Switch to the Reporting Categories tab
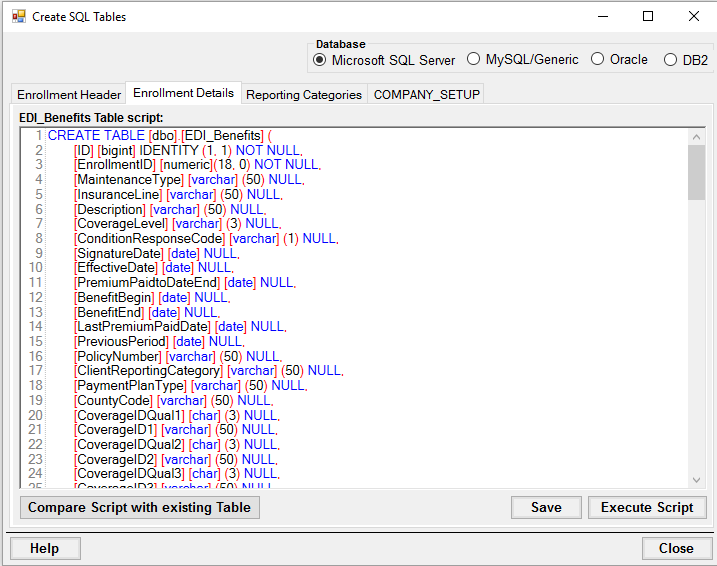 coord(303,95)
